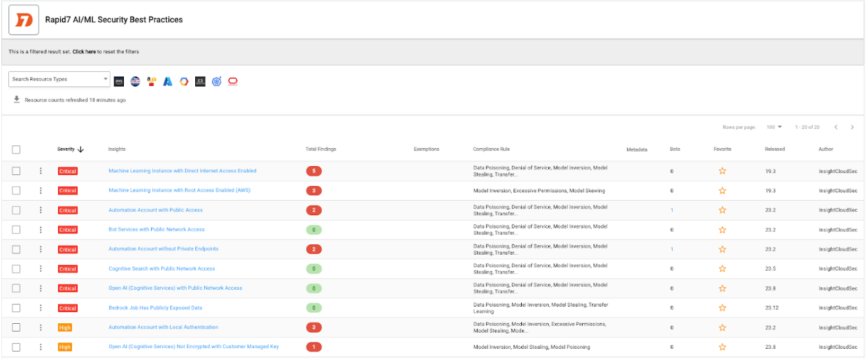Check the box for Bot Services with Public Network Access

(17, 230)
